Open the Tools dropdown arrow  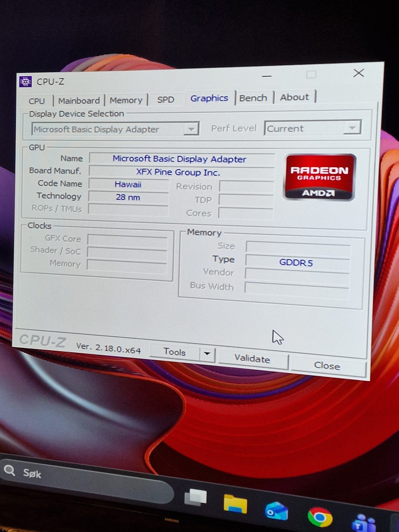[x=207, y=354]
